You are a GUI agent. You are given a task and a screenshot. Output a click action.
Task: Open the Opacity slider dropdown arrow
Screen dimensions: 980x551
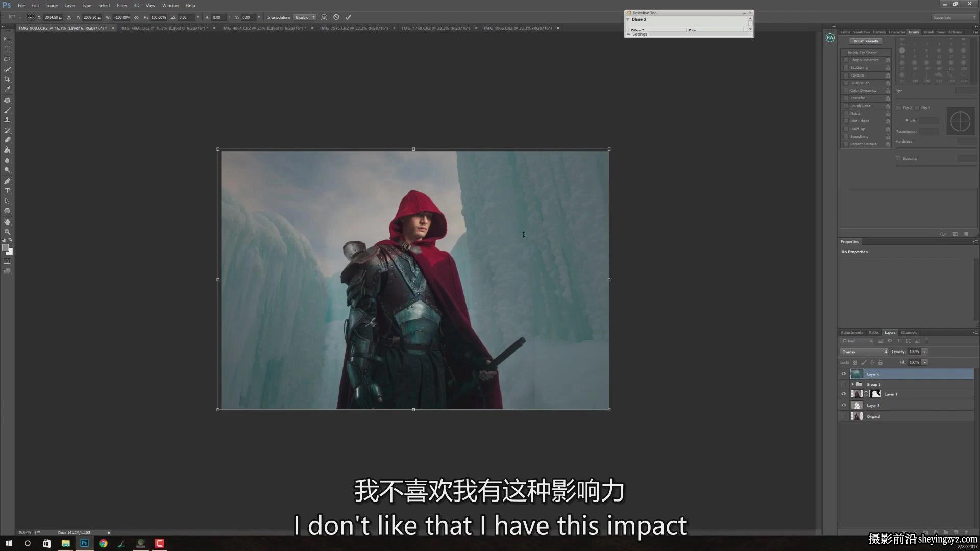click(x=924, y=352)
